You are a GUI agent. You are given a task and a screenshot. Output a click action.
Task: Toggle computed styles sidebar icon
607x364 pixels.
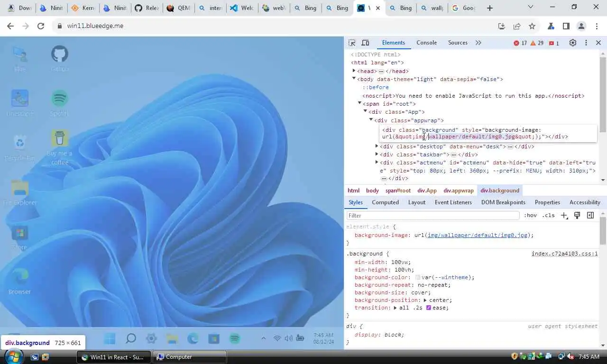(590, 215)
